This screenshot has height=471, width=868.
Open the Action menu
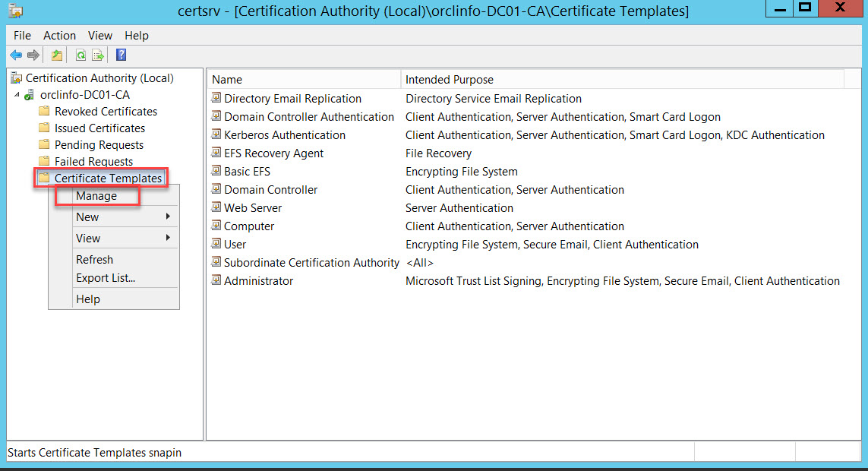coord(59,36)
